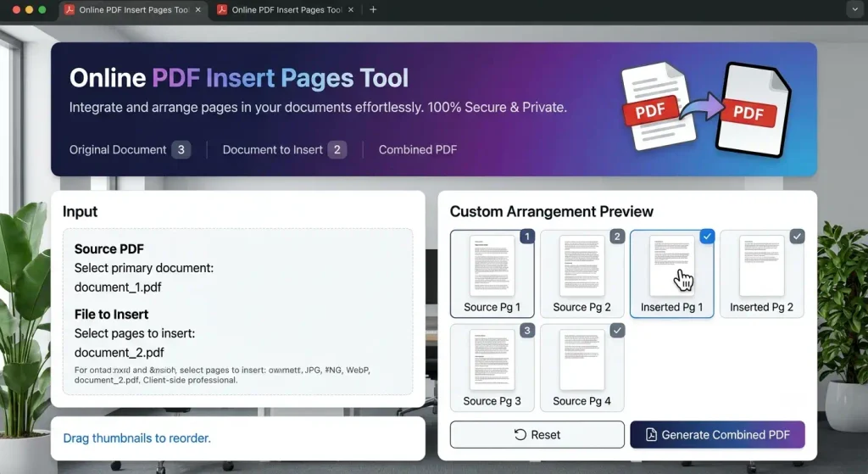Switch to second Online PDF Insert Pages tab
Image resolution: width=868 pixels, height=474 pixels.
285,10
